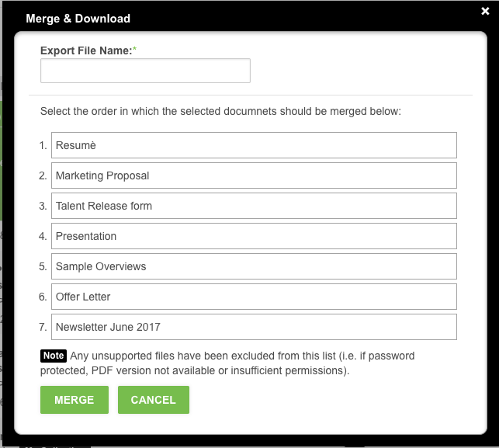The width and height of the screenshot is (499, 448).
Task: Click the green required asterisk
Action: point(134,49)
